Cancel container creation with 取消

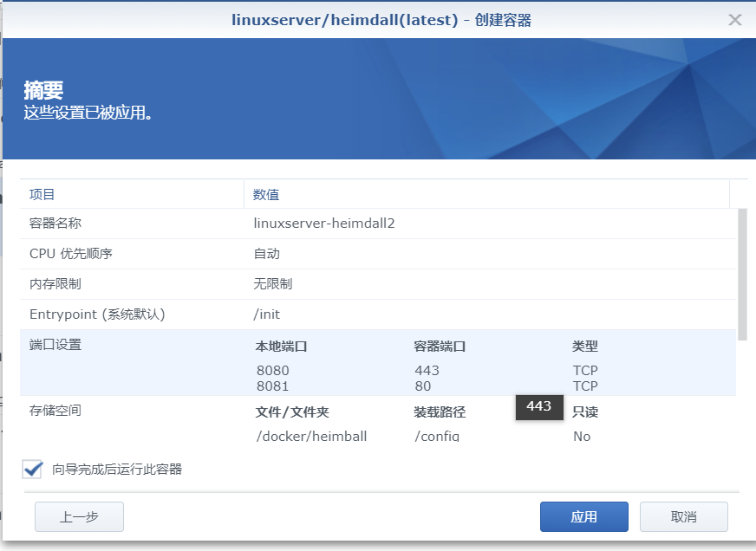[x=683, y=516]
